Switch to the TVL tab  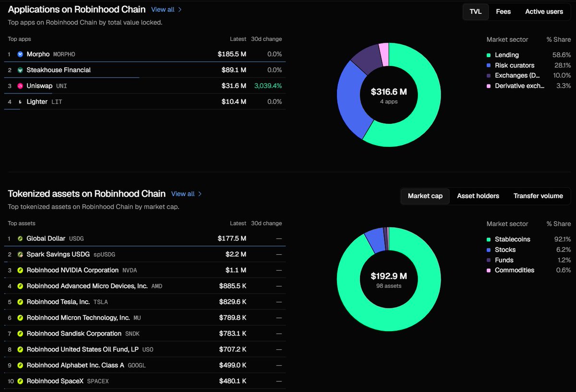475,12
